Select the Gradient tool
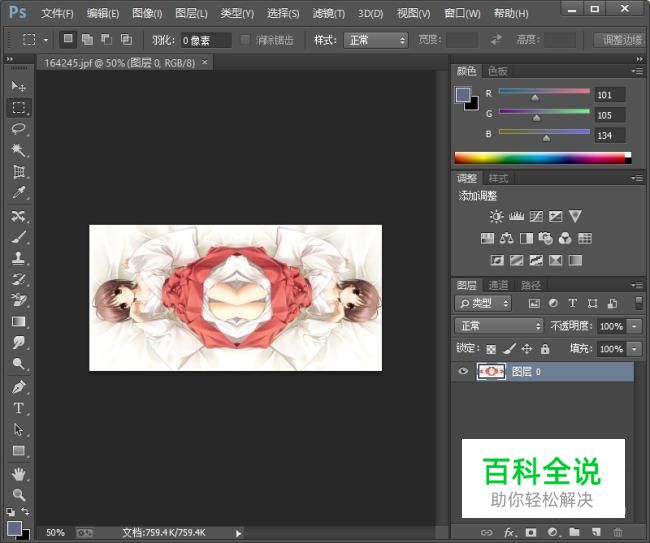Screen dimensions: 650x543 pos(18,322)
